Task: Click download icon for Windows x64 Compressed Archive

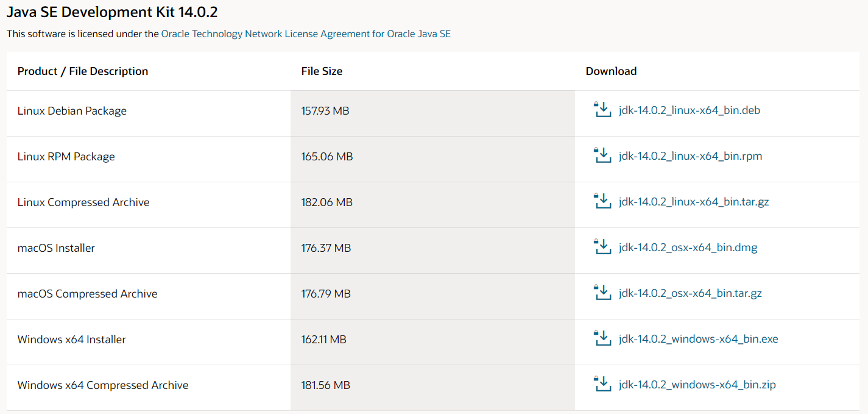Action: (602, 384)
